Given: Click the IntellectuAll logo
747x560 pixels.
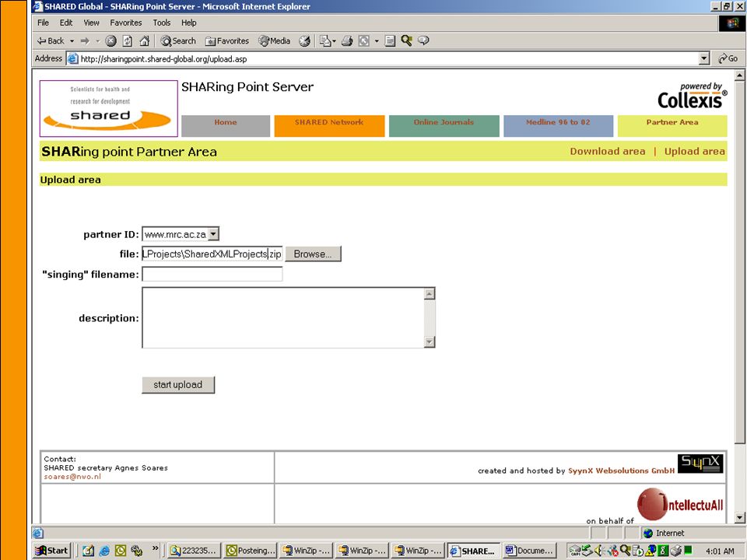Looking at the screenshot, I should [680, 504].
